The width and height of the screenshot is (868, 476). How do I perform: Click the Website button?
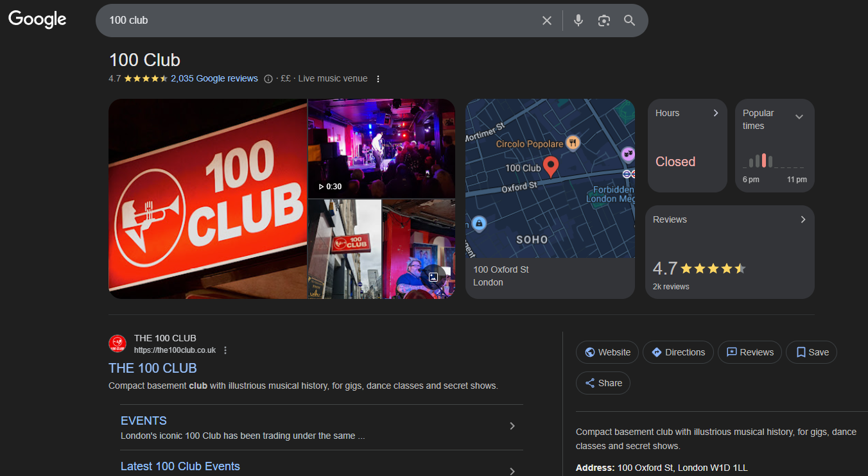click(x=607, y=352)
